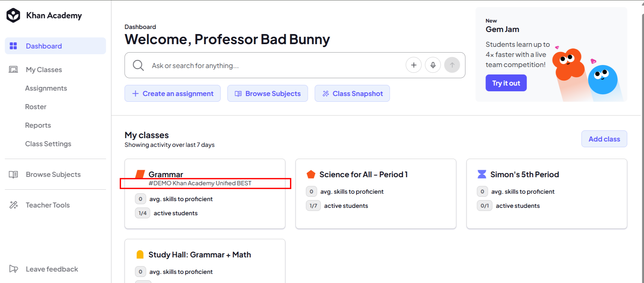Click Science for All's avg. skills to proficient

click(352, 192)
